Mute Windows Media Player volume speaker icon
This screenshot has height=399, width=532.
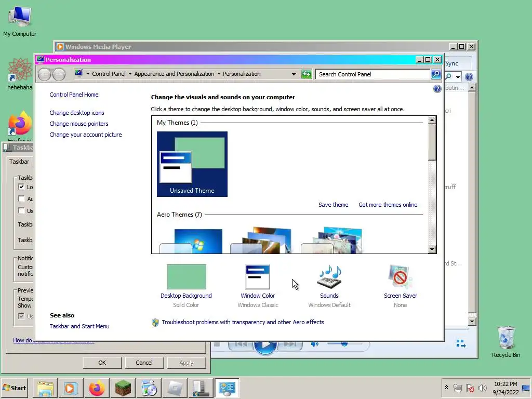tap(314, 344)
